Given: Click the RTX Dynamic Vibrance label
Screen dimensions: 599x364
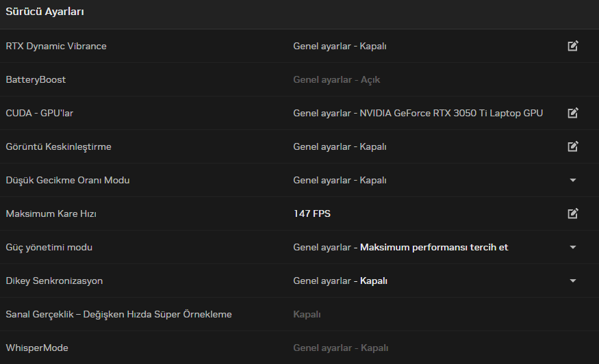Looking at the screenshot, I should pos(56,46).
